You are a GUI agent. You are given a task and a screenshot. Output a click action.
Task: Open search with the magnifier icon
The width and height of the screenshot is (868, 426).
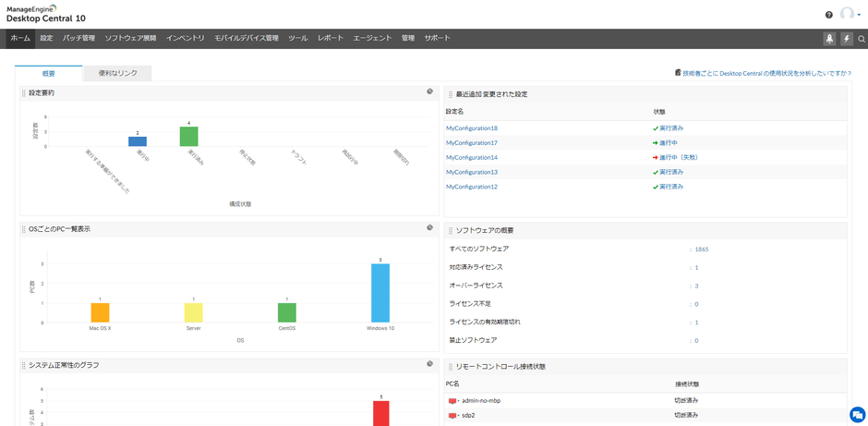point(862,39)
